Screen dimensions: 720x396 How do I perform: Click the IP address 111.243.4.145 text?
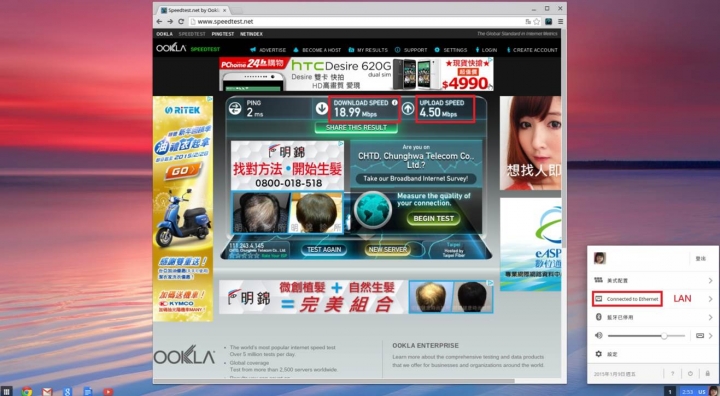coord(247,246)
